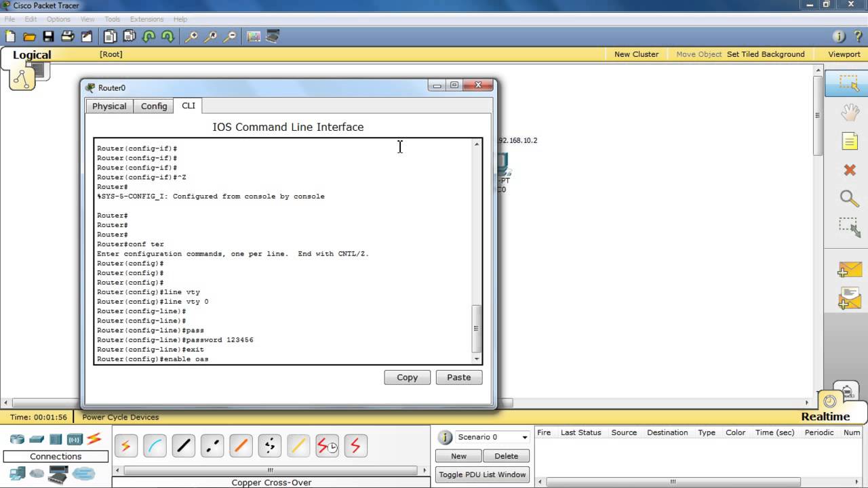Select the Wireless Devices category
Screen dimensions: 868x488
(75, 439)
